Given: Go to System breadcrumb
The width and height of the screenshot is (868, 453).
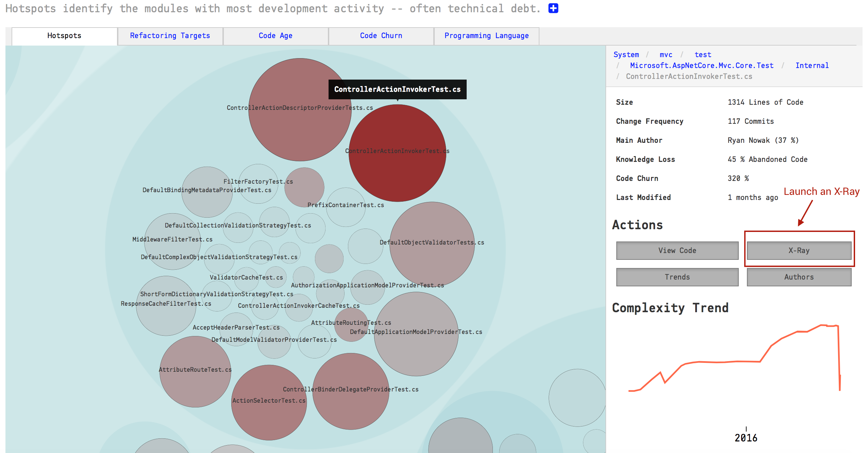Looking at the screenshot, I should click(626, 55).
